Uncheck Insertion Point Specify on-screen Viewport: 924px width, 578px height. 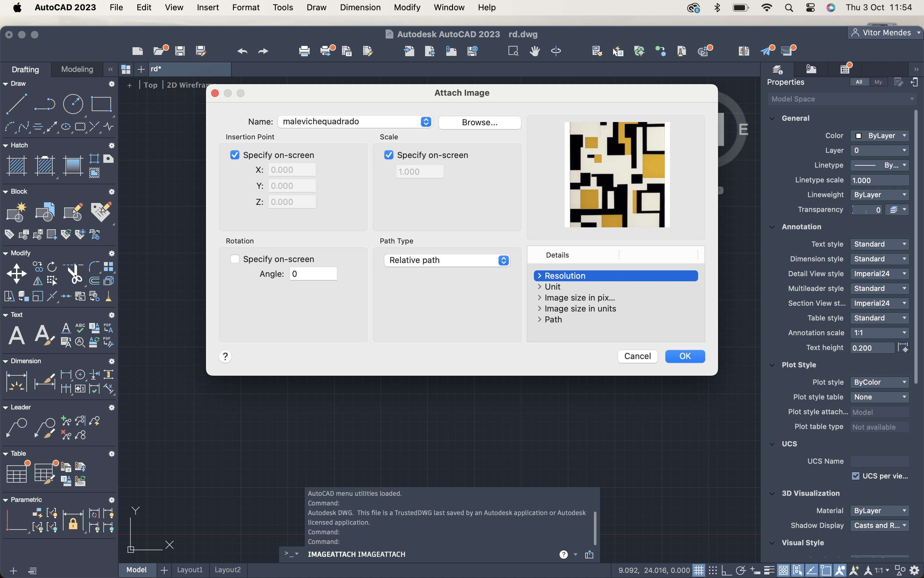235,155
